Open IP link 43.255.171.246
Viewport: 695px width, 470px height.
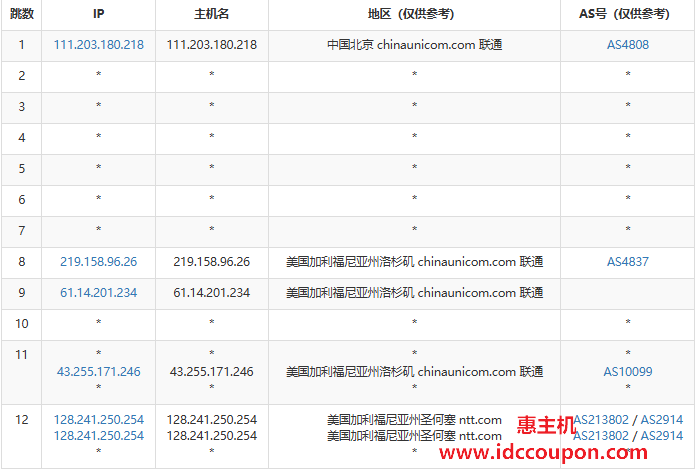(98, 372)
